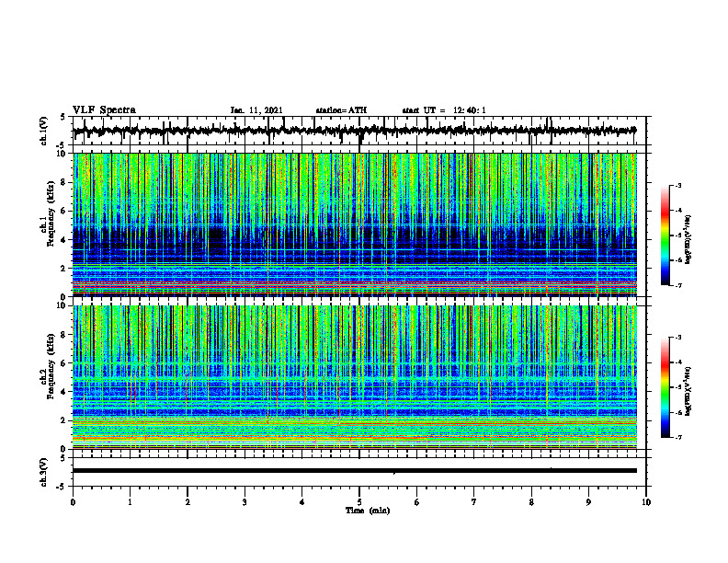Click the "ch.3(V)" axis label

[x=44, y=472]
